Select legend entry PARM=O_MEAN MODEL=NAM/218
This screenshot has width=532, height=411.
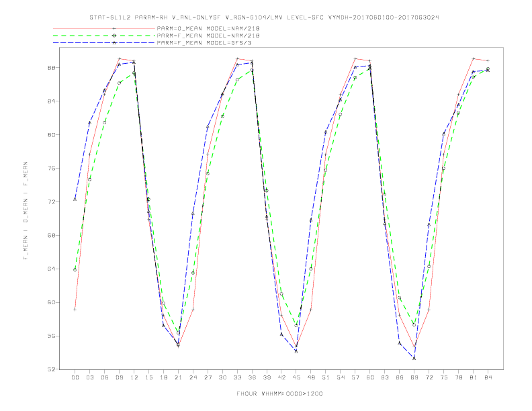208,28
